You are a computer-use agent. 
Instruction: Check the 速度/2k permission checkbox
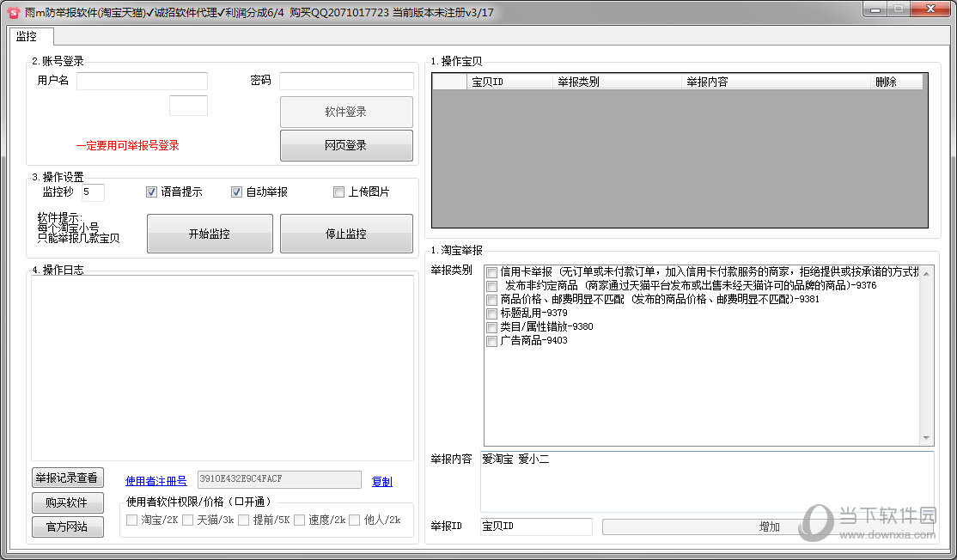(x=299, y=520)
